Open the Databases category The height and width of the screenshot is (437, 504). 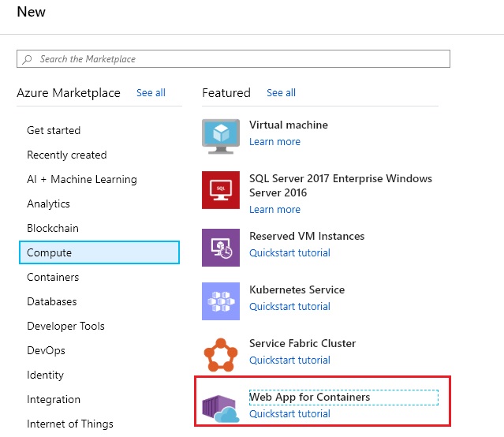52,301
